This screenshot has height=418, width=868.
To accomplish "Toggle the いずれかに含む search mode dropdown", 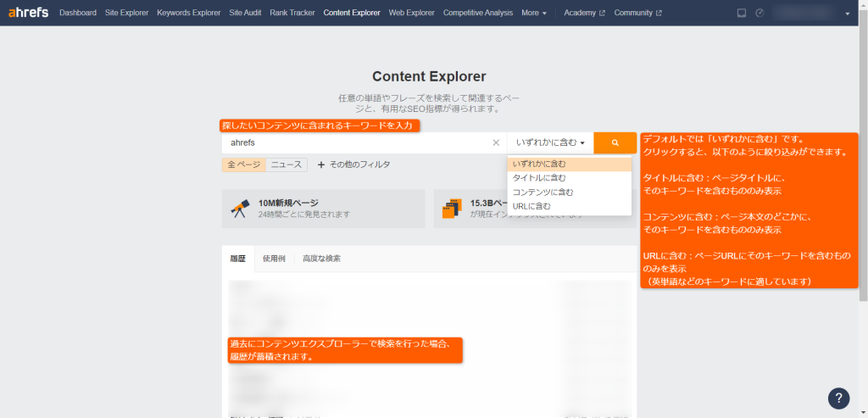I will 550,142.
